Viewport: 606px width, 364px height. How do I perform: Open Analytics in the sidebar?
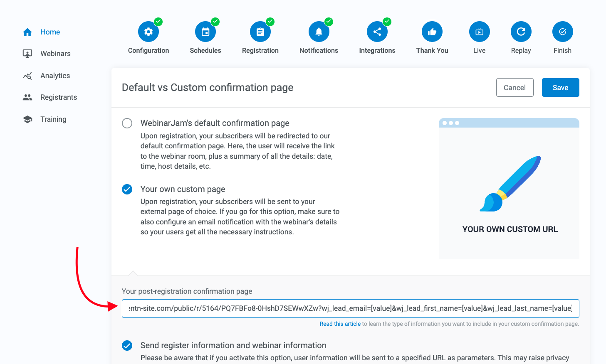coord(55,76)
